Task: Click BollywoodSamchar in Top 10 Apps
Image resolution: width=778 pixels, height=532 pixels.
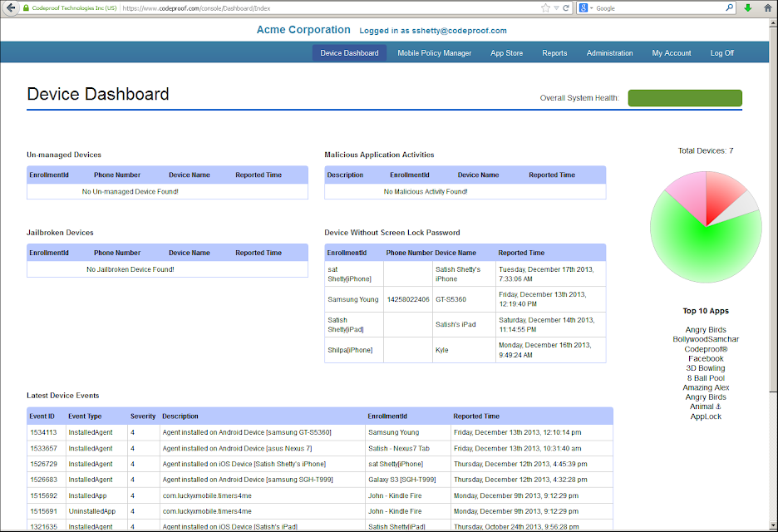Action: (706, 339)
